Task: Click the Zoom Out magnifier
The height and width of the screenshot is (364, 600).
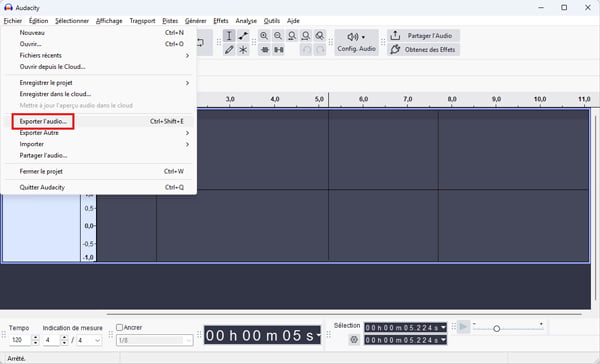Action: coord(278,36)
